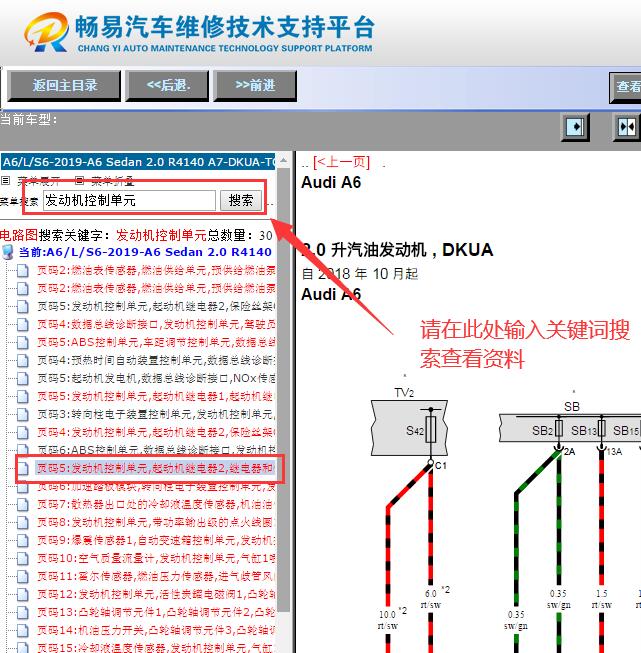
Task: Click document icon for 页码9:爆震传感器1 row
Action: [22, 541]
